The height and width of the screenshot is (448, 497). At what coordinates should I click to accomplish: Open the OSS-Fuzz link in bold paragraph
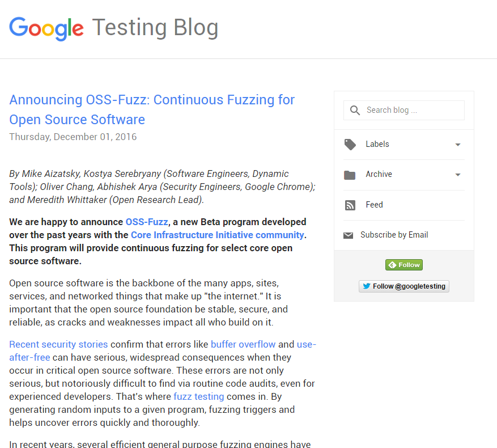click(x=147, y=222)
